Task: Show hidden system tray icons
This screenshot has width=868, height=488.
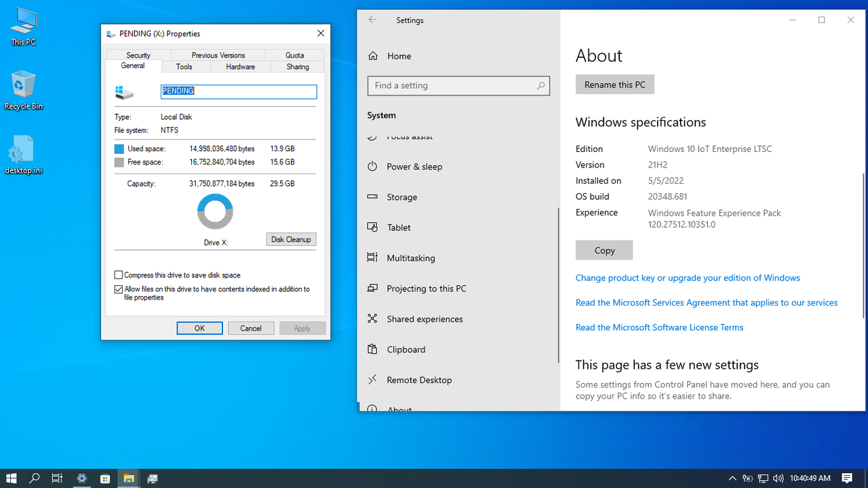Action: coord(732,479)
